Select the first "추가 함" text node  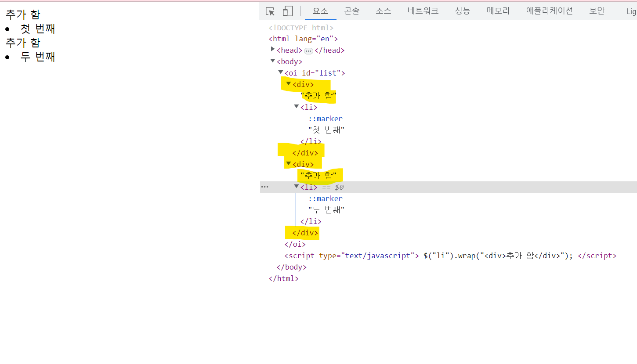318,96
